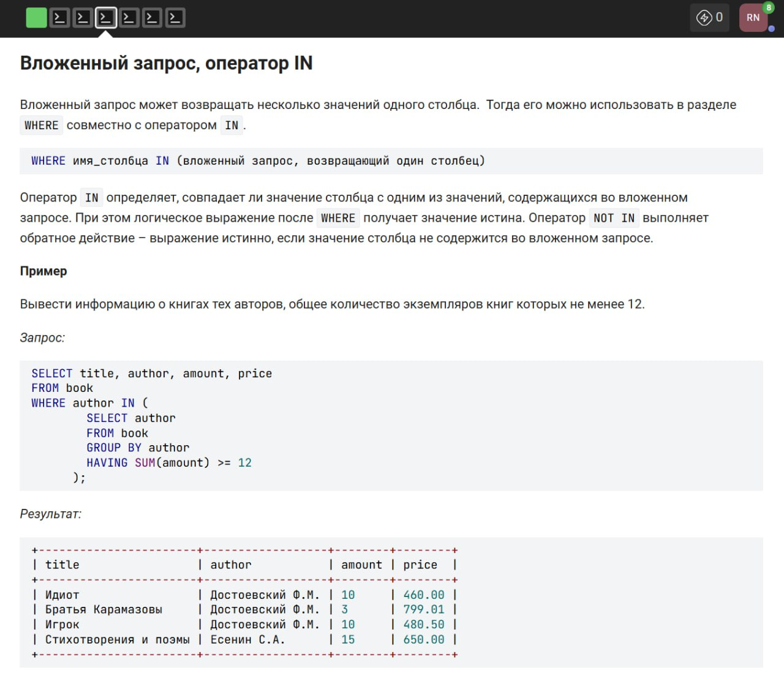Click the 'SELECT title, author, amount, price' line
Screen dimensions: 784x684
click(151, 374)
